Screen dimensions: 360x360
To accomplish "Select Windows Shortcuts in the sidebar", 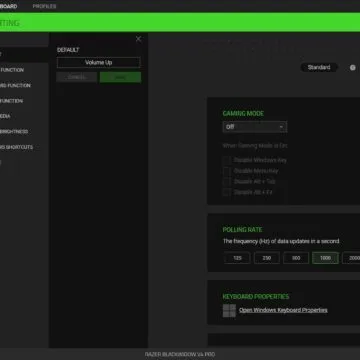I will coord(17,147).
